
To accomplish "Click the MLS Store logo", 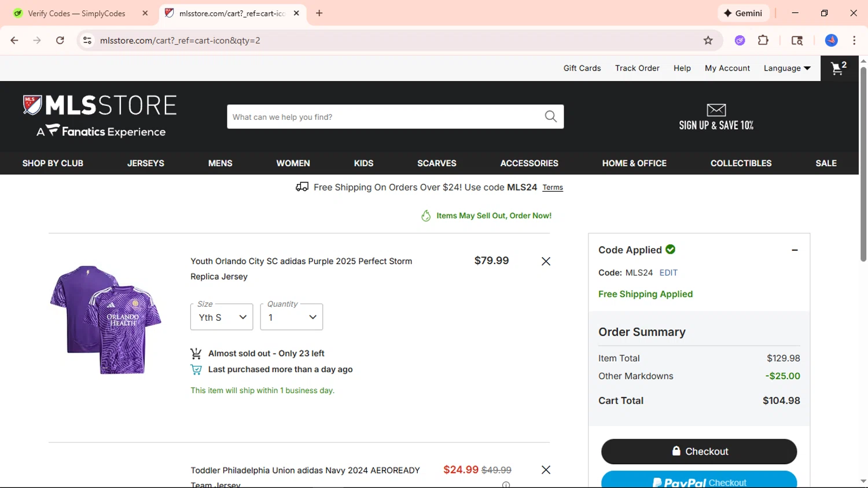I will pyautogui.click(x=100, y=116).
